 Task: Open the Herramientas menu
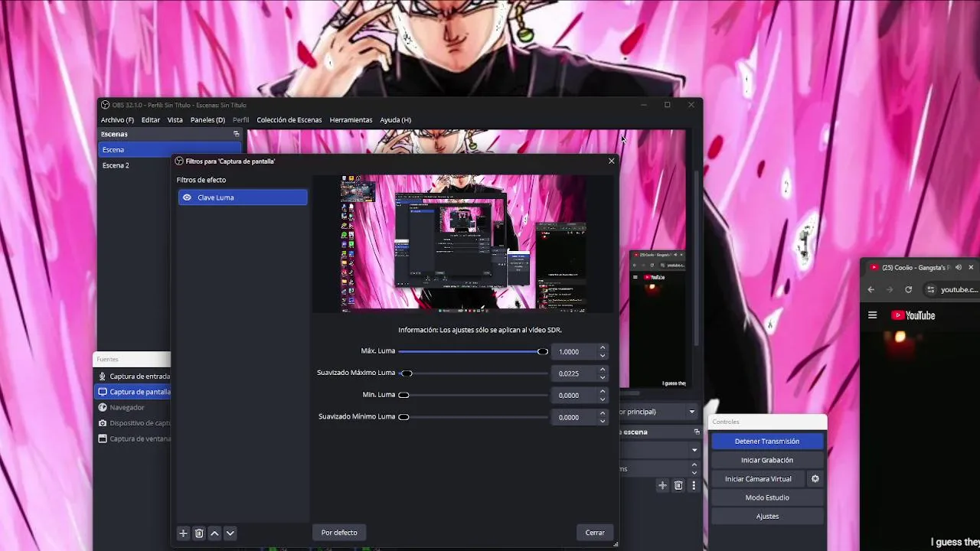click(351, 120)
